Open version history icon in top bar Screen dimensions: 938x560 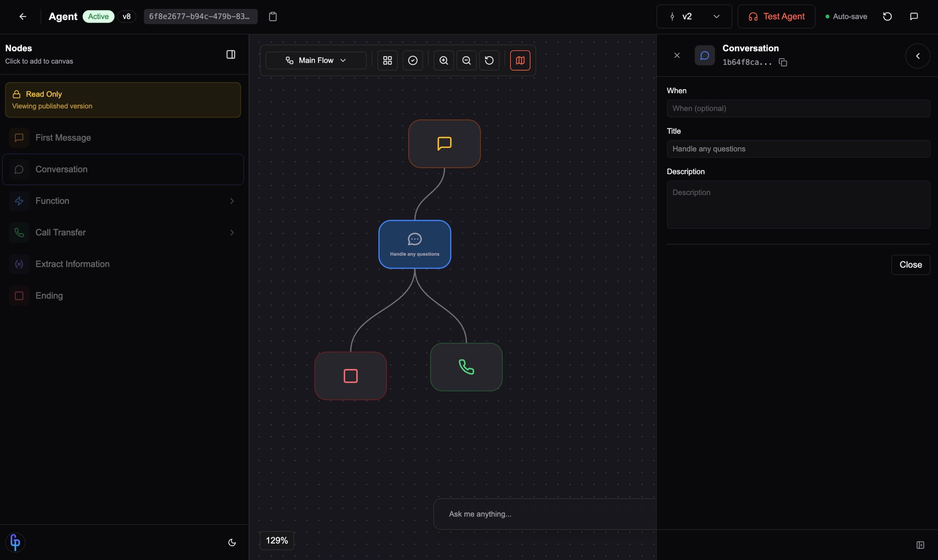(x=887, y=17)
